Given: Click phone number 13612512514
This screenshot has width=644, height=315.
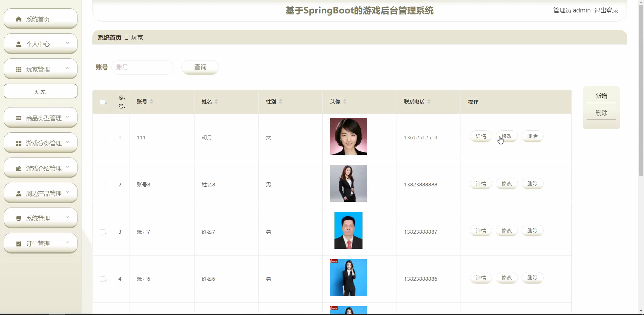Looking at the screenshot, I should pos(421,138).
